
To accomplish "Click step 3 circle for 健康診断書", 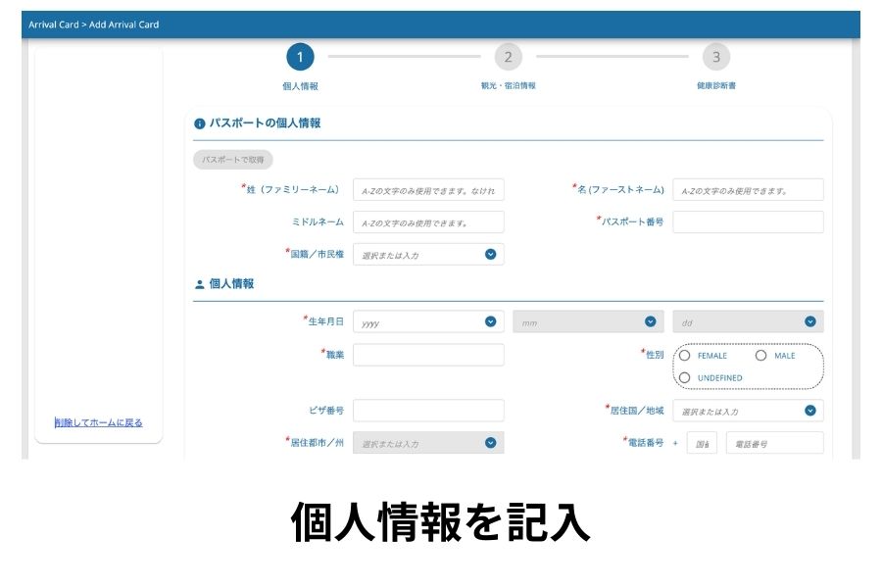I will tap(715, 57).
